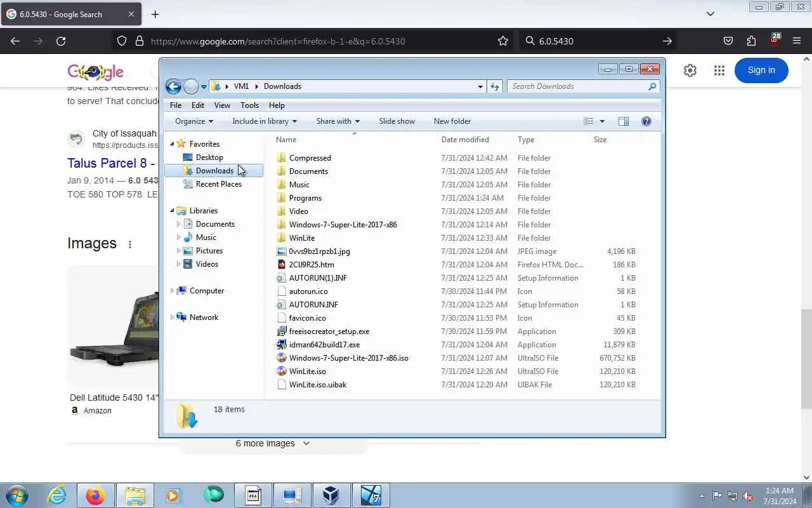Open Google settings gear icon
This screenshot has height=508, width=812.
coord(690,71)
